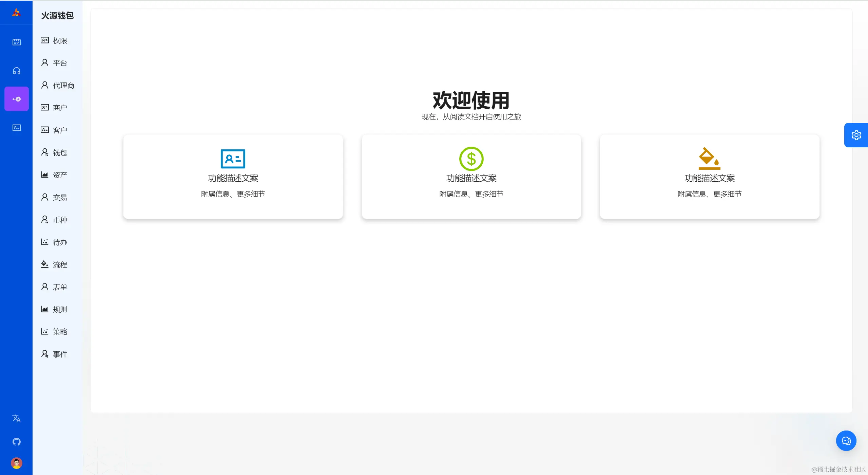Image resolution: width=868 pixels, height=475 pixels.
Task: Open the chat bubble floating button
Action: 846,441
